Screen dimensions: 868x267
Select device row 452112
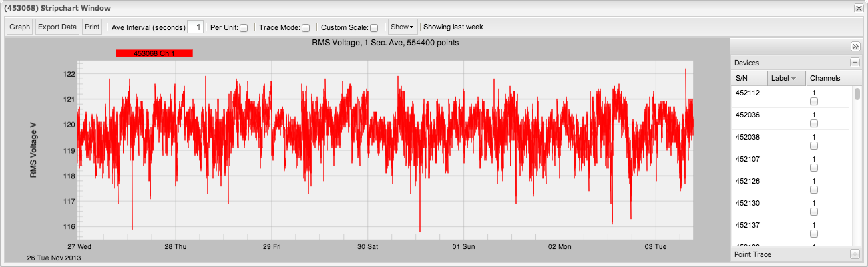[x=791, y=97]
